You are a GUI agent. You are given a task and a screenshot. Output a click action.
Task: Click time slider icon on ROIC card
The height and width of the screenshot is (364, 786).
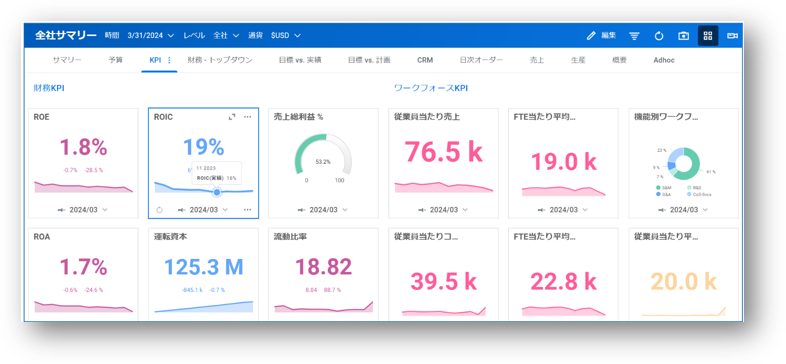point(182,210)
